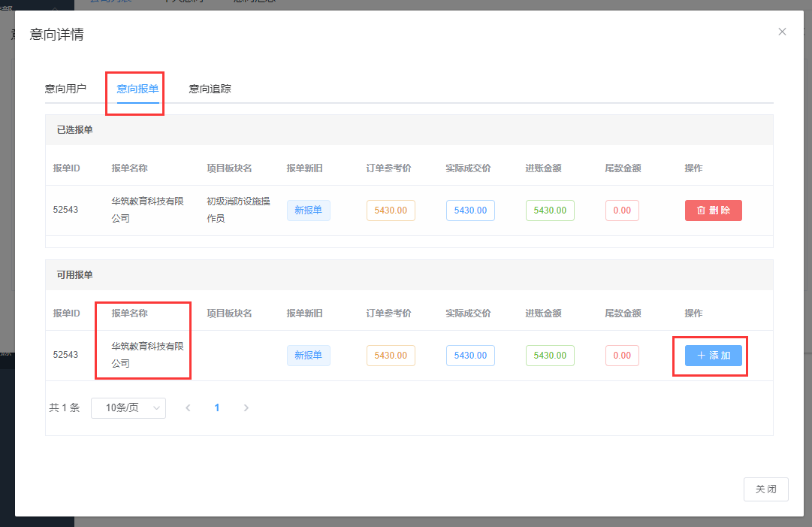812x527 pixels.
Task: Click 初级消防设施操作员 project cell
Action: click(238, 210)
